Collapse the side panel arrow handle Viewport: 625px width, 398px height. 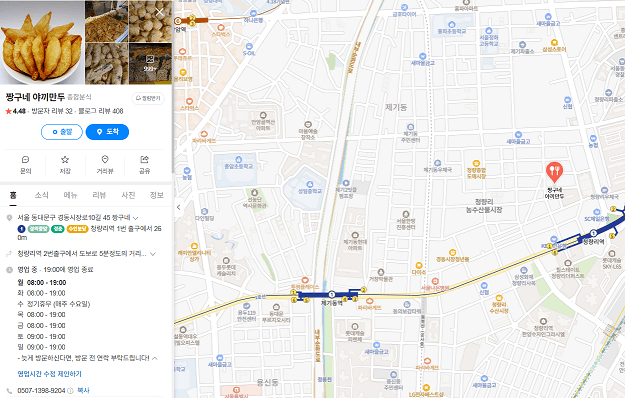point(179,207)
